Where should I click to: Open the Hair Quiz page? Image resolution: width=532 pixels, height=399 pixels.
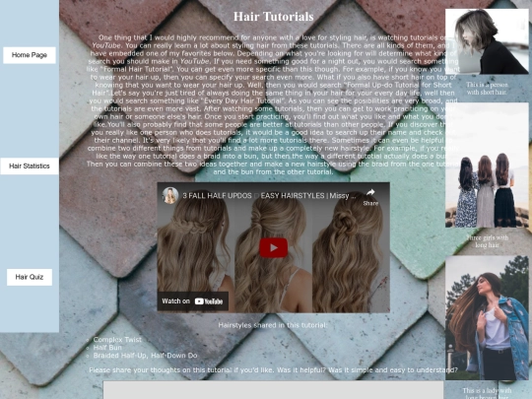pos(30,277)
